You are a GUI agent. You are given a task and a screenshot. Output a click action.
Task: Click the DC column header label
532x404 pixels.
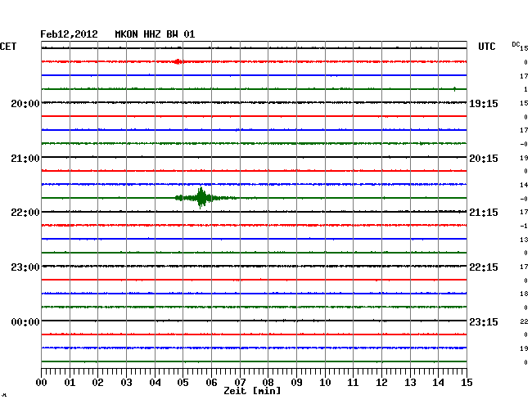point(516,44)
